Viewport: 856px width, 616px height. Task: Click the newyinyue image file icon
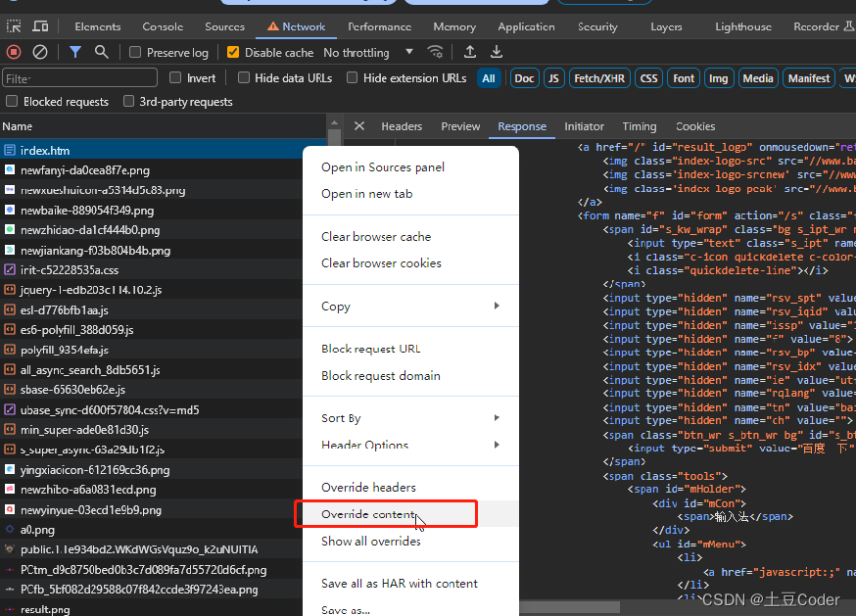[x=9, y=509]
